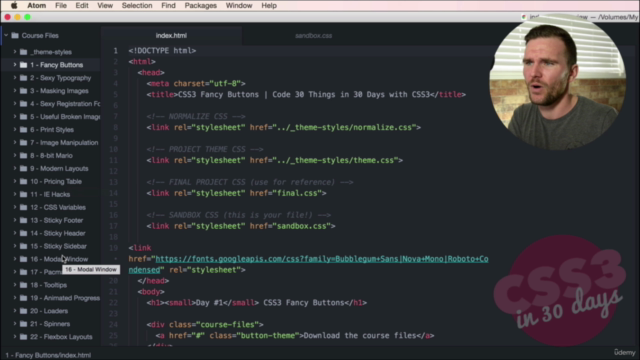Select the 4 - Sexy Registration folder name
This screenshot has height=360, width=640.
[65, 104]
